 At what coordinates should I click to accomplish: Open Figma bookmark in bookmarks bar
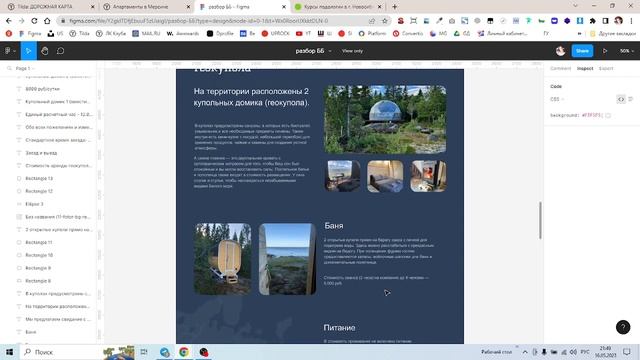30,33
